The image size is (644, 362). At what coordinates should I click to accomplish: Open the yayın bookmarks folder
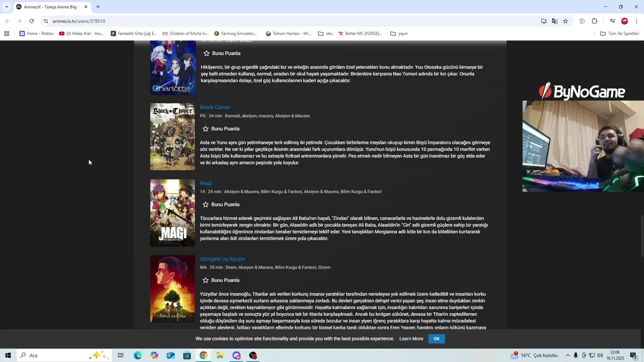click(399, 34)
